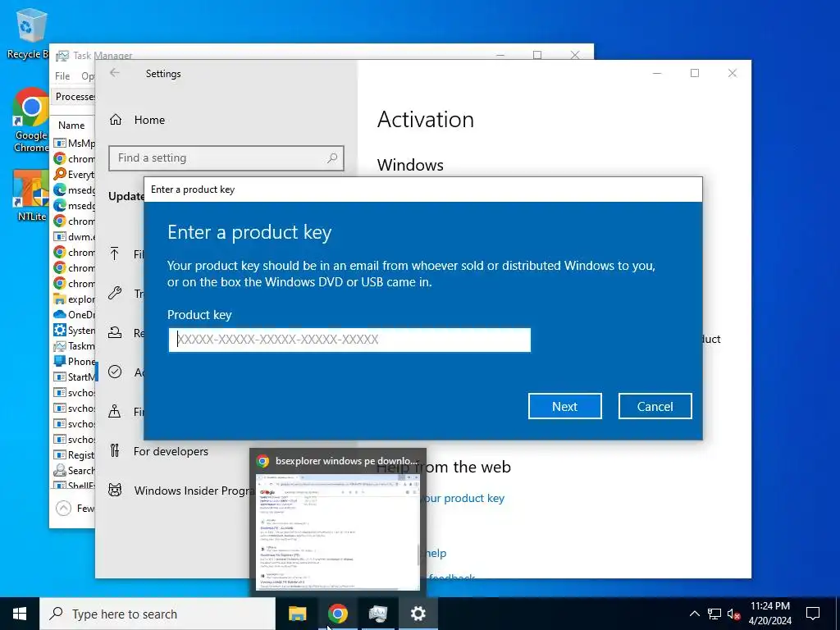Select the Registry process in Task Manager

click(74, 454)
